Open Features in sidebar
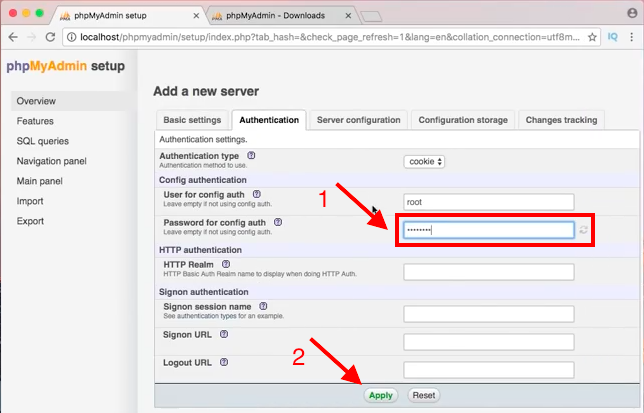The image size is (644, 413). 35,121
